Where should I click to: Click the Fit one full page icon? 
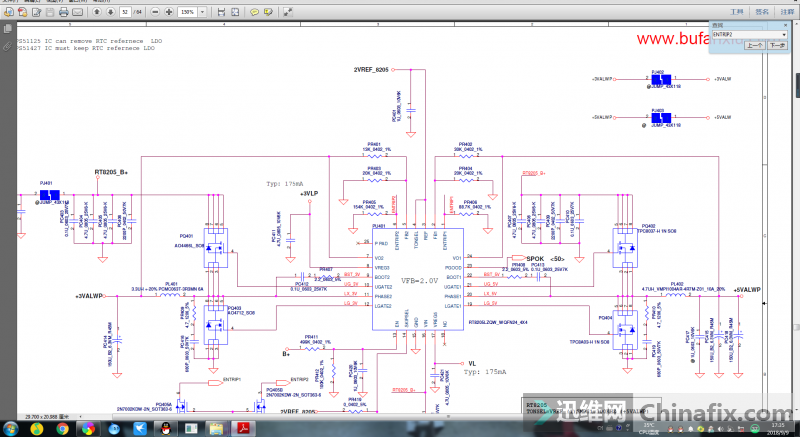pyautogui.click(x=235, y=12)
